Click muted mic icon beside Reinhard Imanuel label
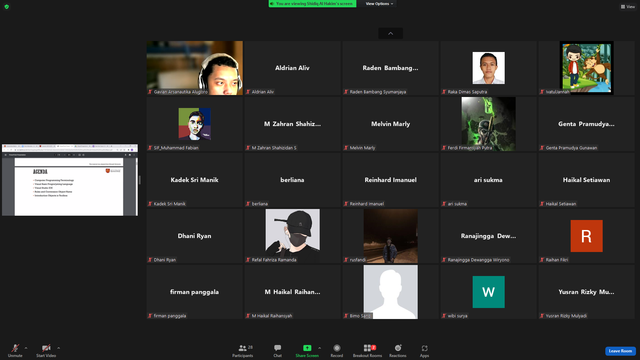Viewport: 640px width, 360px height. pyautogui.click(x=346, y=204)
